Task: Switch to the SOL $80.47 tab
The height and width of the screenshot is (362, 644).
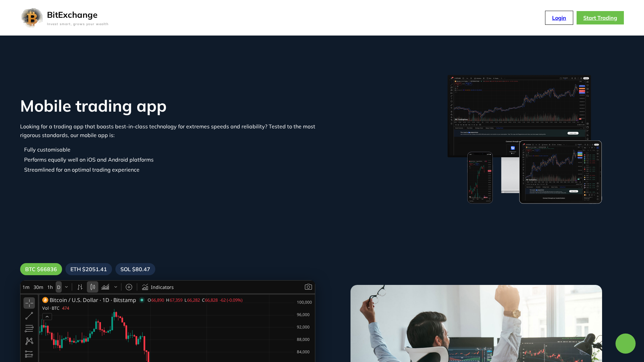Action: 135,269
